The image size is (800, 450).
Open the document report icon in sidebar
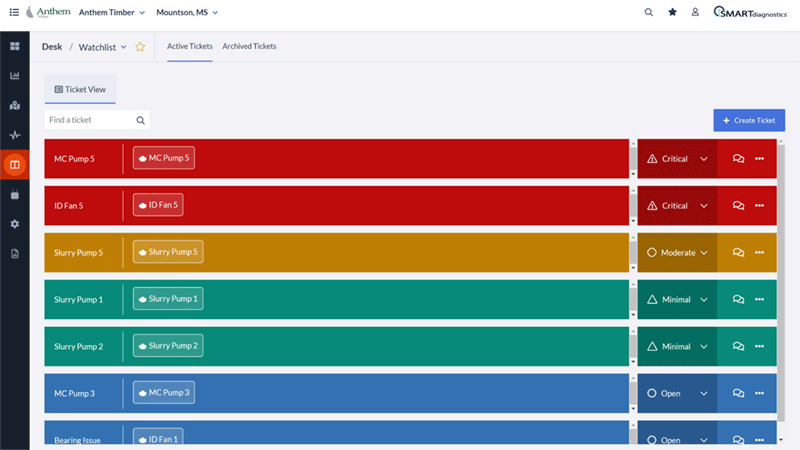coord(15,254)
